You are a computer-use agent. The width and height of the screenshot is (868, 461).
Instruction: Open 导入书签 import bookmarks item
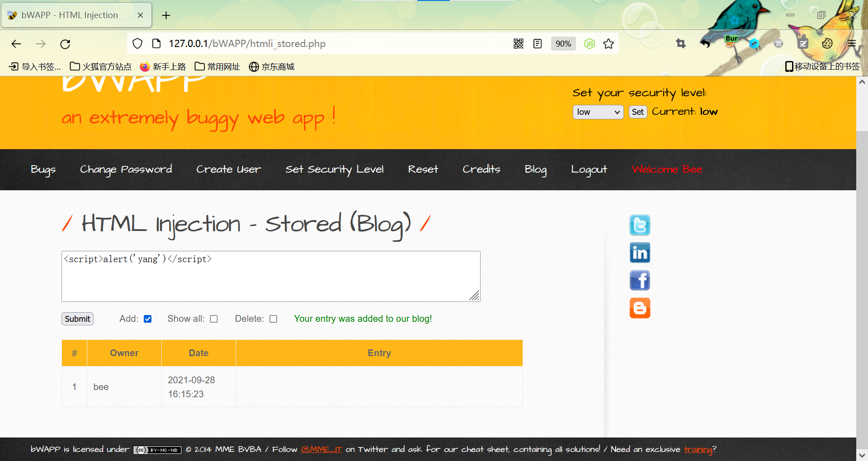tap(35, 67)
